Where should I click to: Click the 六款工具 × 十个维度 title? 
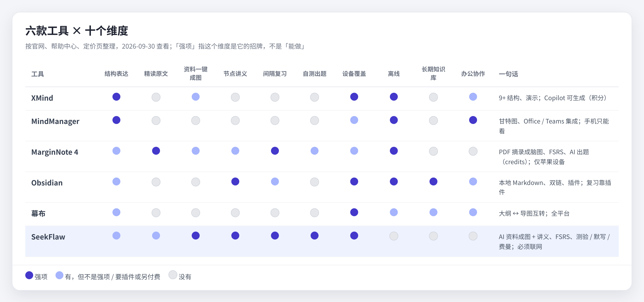(x=77, y=31)
